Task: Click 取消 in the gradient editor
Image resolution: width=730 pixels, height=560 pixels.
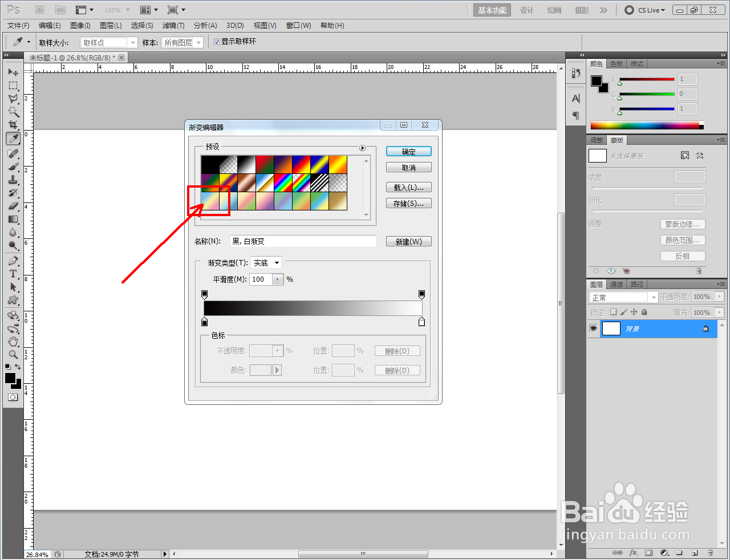Action: tap(409, 168)
